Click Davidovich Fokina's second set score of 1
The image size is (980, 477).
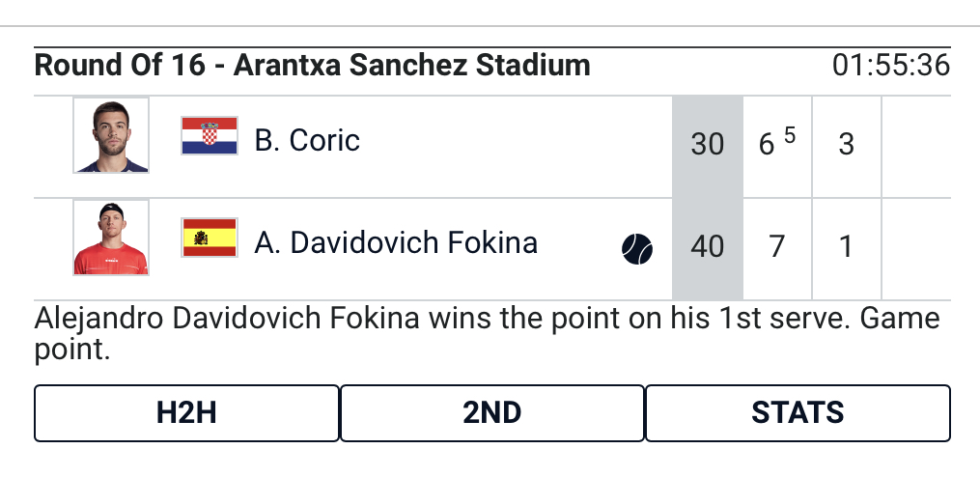tap(847, 246)
